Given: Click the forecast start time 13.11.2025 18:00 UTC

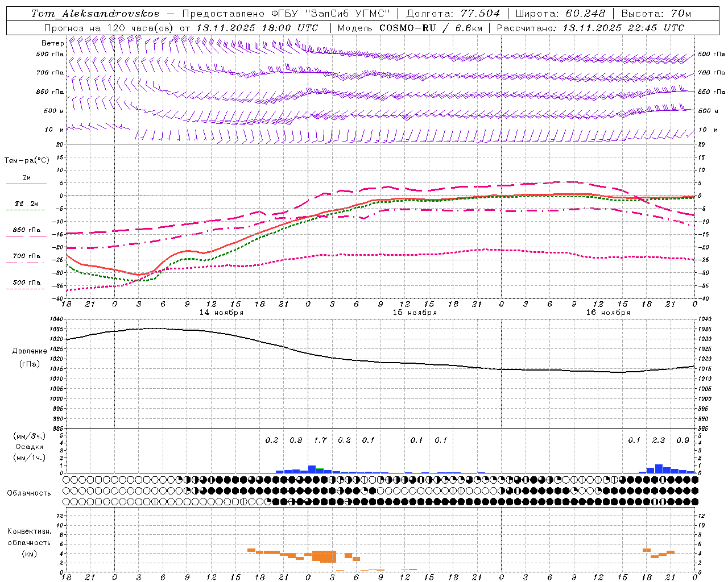Looking at the screenshot, I should [x=257, y=28].
